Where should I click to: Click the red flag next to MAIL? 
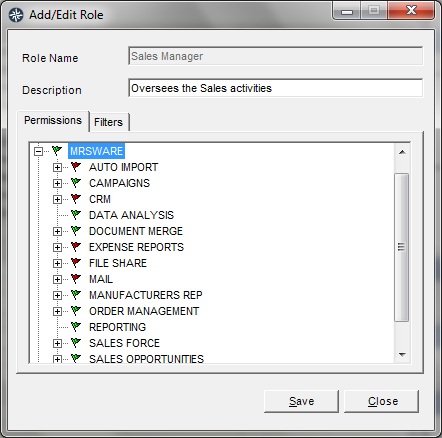click(76, 279)
